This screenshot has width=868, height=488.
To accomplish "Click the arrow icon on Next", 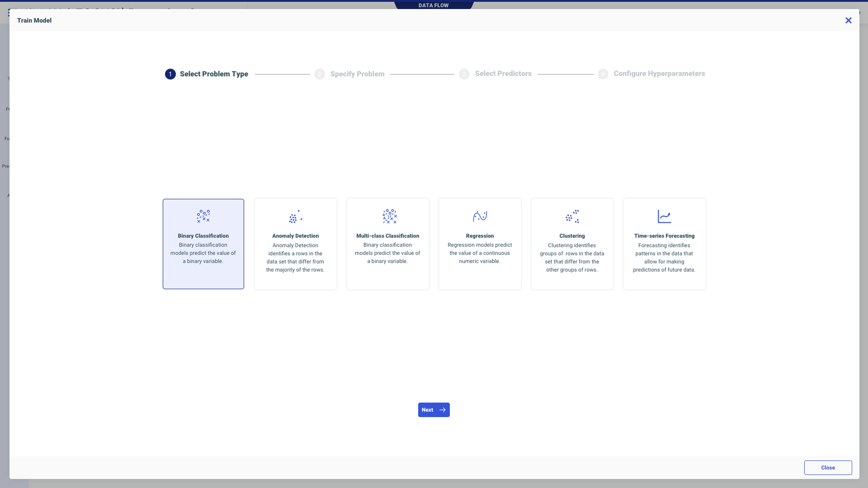I will [443, 410].
